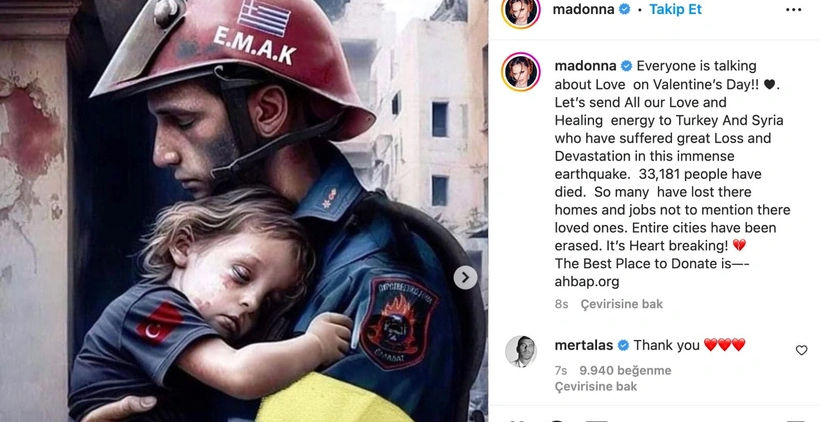Like mertalas's comment with the heart icon
Image resolution: width=820 pixels, height=422 pixels.
[801, 350]
